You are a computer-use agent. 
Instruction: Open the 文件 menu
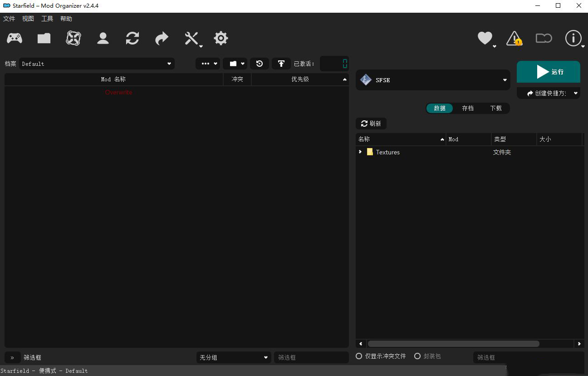9,19
